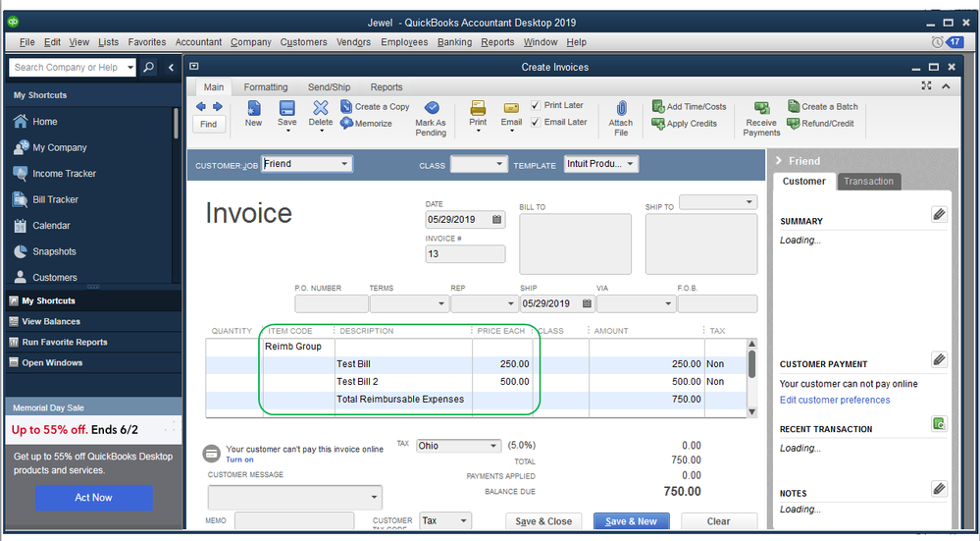
Task: Expand the Customer:Job dropdown
Action: coord(344,164)
